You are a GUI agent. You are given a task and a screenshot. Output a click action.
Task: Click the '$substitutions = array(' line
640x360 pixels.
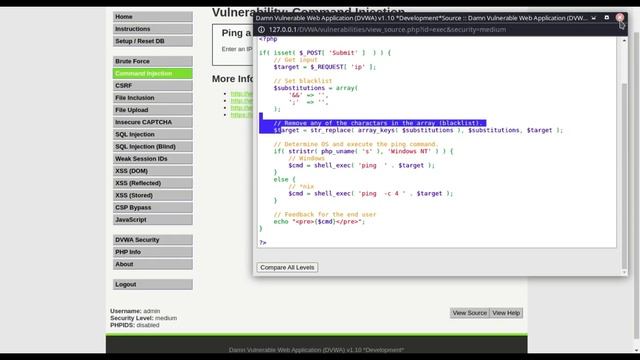(x=316, y=88)
